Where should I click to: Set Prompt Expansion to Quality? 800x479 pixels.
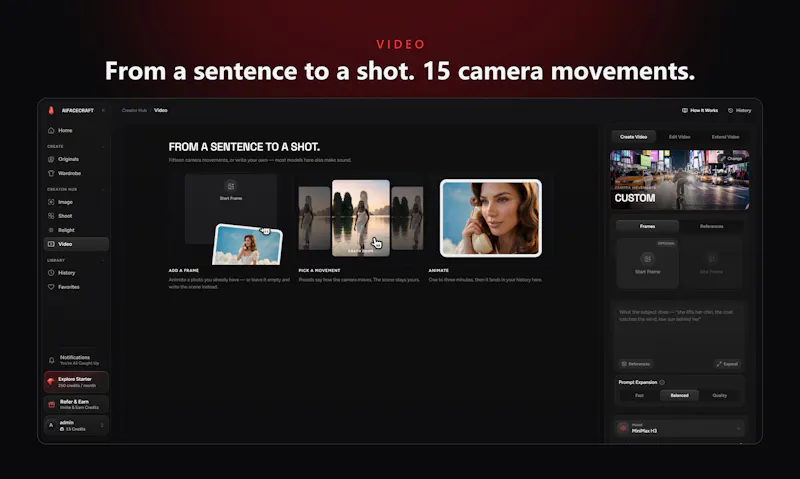719,395
